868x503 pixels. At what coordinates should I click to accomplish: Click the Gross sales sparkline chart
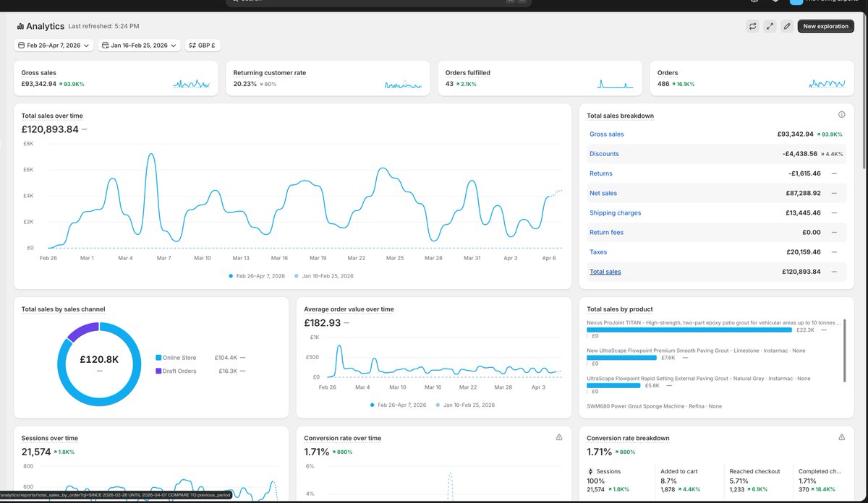pos(192,84)
